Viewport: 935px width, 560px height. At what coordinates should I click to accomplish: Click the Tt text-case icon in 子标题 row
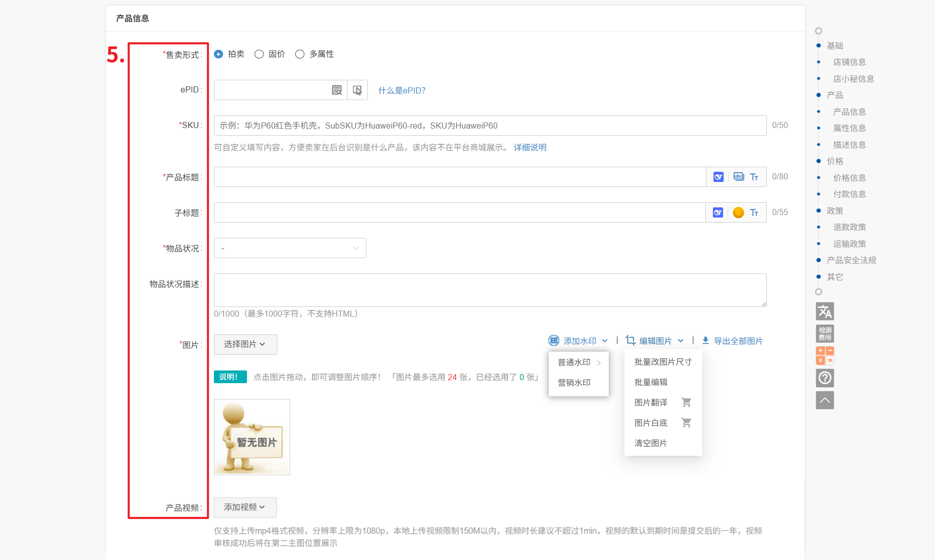754,212
